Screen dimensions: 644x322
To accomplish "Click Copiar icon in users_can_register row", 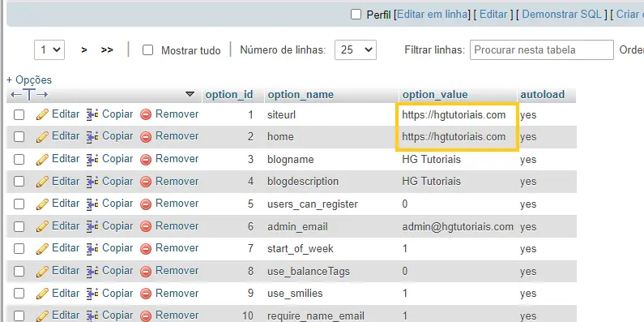I will pos(92,204).
